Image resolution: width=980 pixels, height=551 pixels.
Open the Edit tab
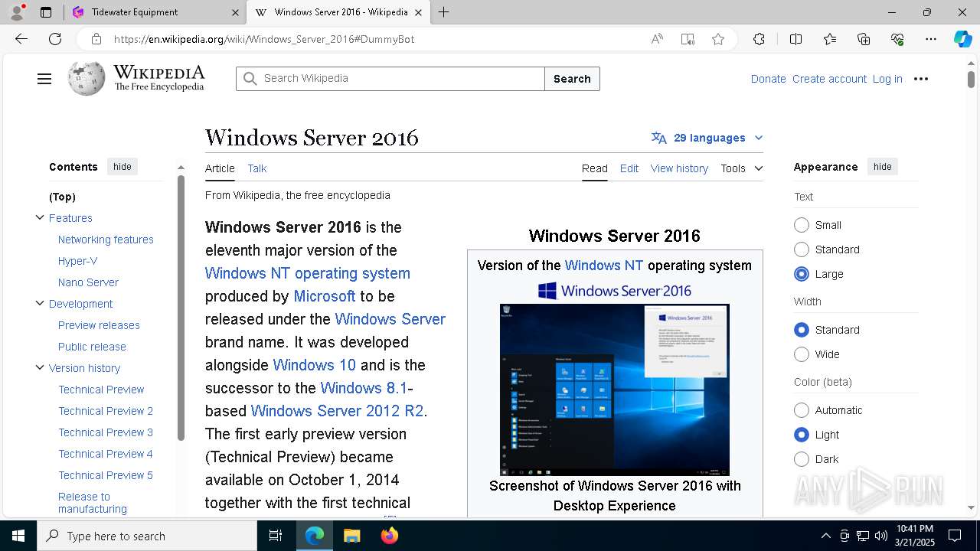click(x=629, y=168)
